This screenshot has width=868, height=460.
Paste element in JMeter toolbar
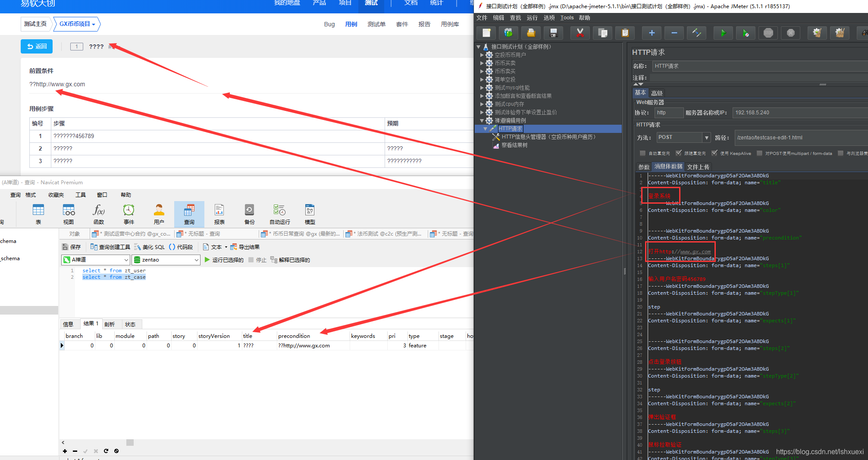coord(625,33)
